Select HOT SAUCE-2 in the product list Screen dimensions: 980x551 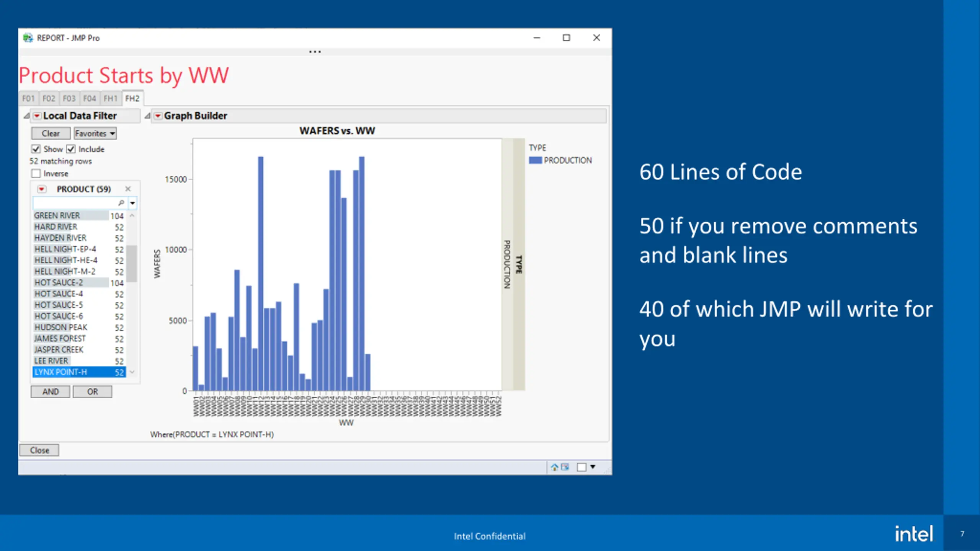[x=79, y=282]
